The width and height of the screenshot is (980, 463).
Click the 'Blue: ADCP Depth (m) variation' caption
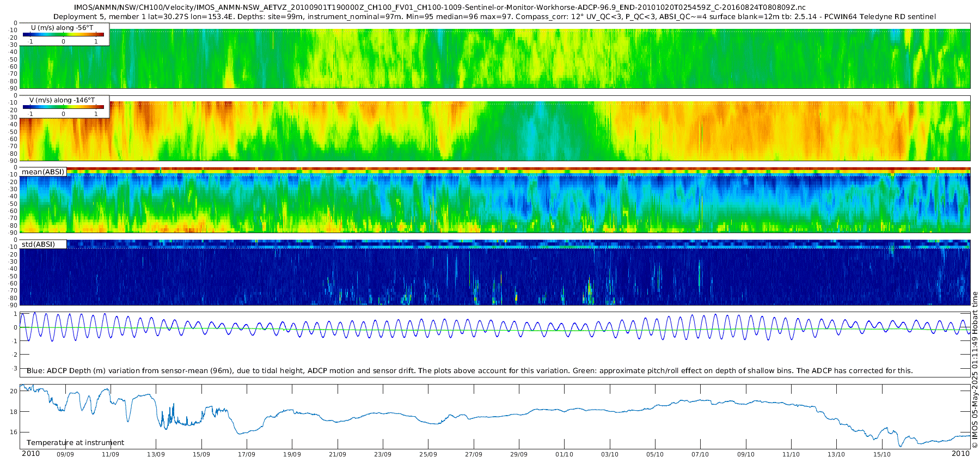[469, 371]
